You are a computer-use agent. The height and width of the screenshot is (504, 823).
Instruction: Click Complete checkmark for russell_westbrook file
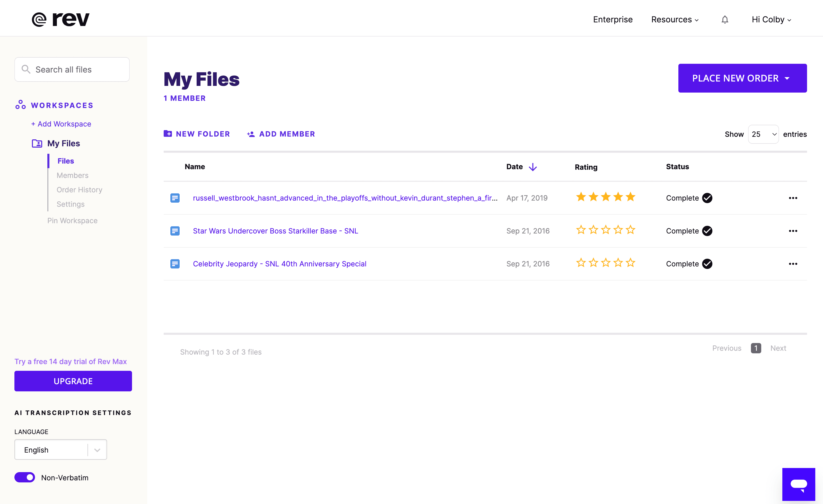707,198
